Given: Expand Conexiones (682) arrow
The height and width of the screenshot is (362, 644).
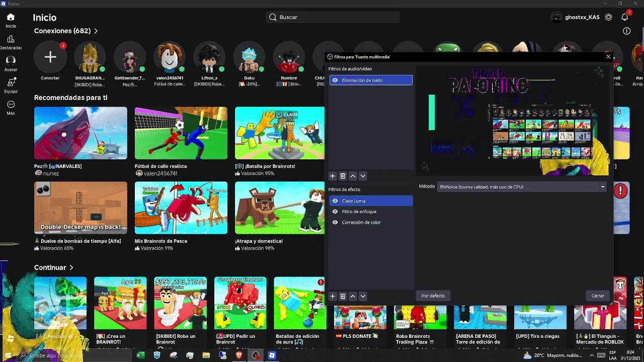Looking at the screenshot, I should click(96, 31).
